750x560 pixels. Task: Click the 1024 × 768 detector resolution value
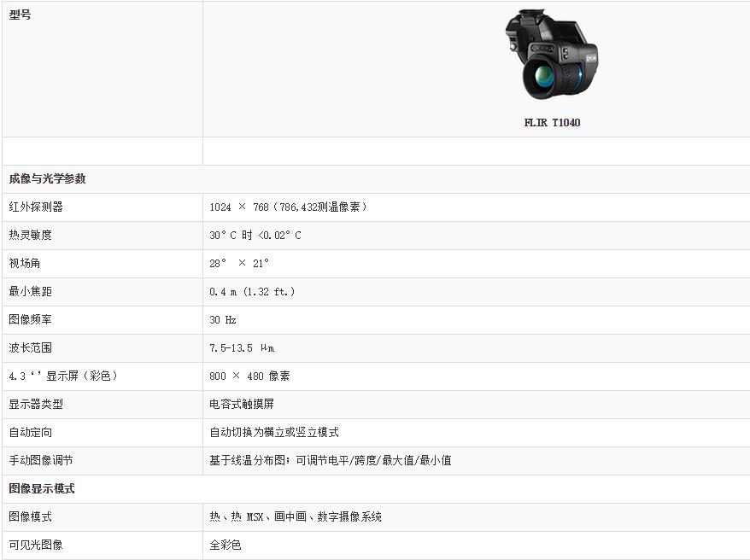pos(288,207)
